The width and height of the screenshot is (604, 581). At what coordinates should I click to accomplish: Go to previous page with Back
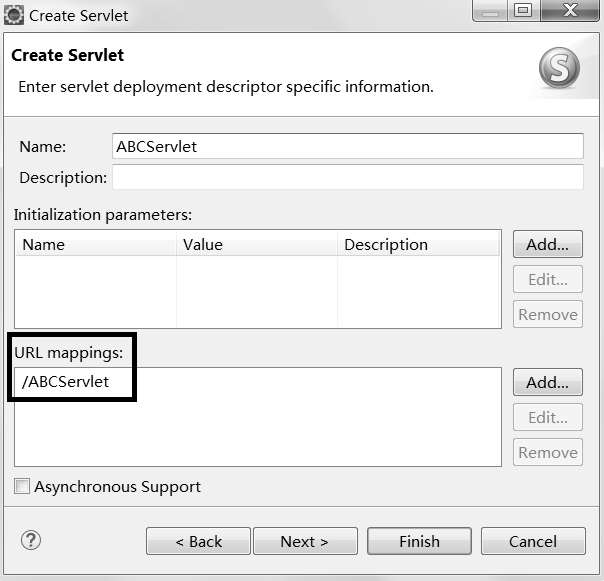coord(198,541)
